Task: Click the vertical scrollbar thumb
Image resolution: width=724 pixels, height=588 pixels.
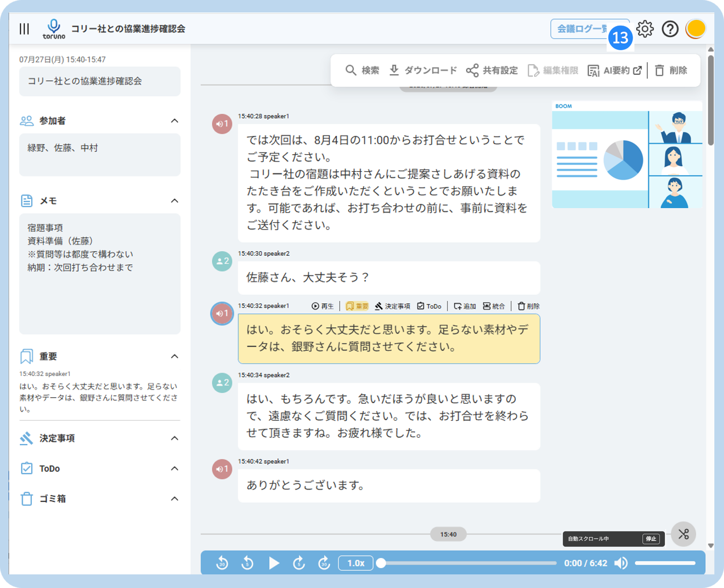Action: [711, 100]
